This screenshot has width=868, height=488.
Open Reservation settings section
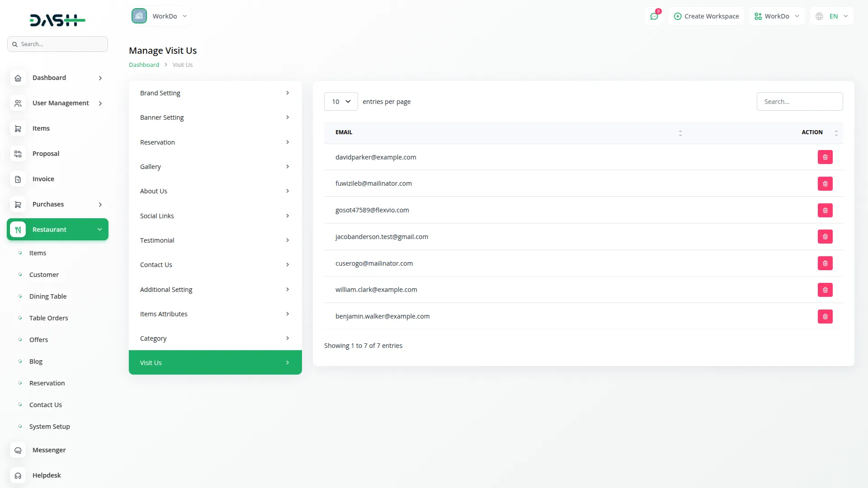pos(215,142)
